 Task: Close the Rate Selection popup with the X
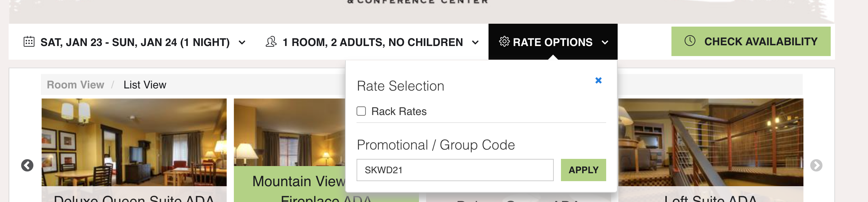click(x=598, y=80)
